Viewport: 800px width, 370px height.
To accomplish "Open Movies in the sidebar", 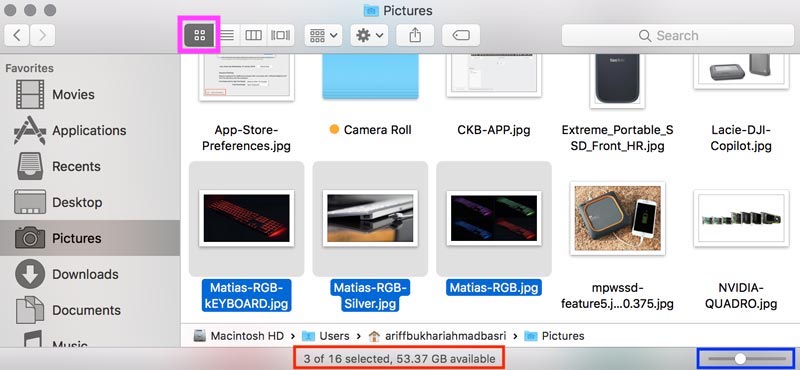I will 90,94.
